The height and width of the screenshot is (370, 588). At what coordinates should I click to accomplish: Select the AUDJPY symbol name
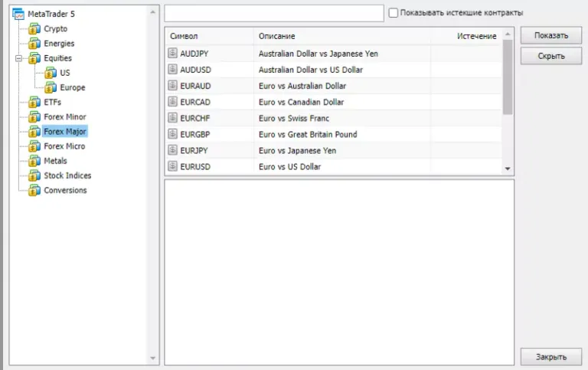pos(194,54)
